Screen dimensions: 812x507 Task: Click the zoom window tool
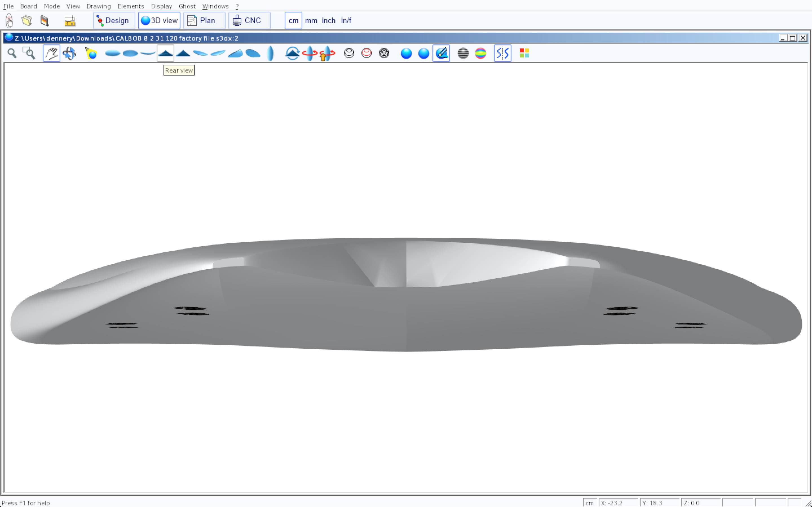[x=29, y=53]
